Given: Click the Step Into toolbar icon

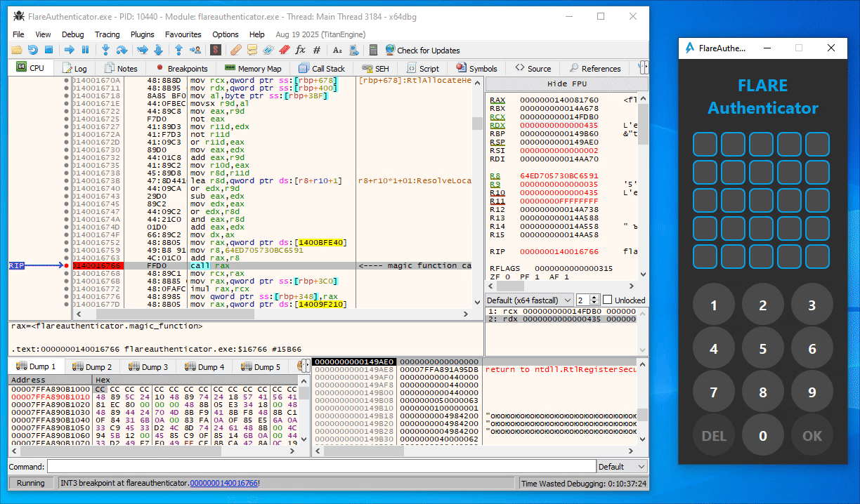Looking at the screenshot, I should 105,50.
